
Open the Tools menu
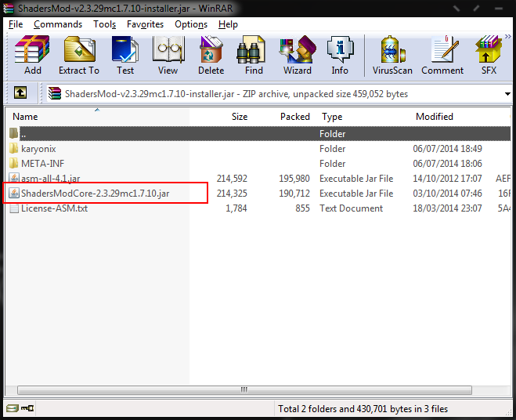pyautogui.click(x=105, y=24)
